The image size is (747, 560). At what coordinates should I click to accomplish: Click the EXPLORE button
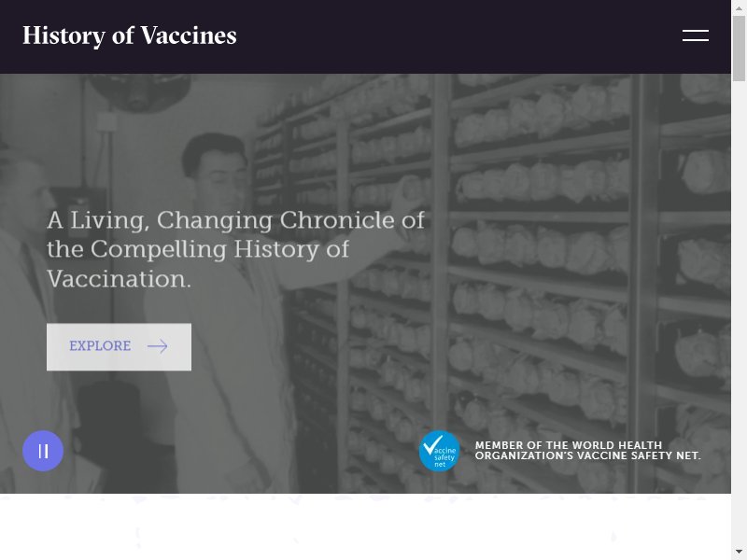click(x=120, y=347)
